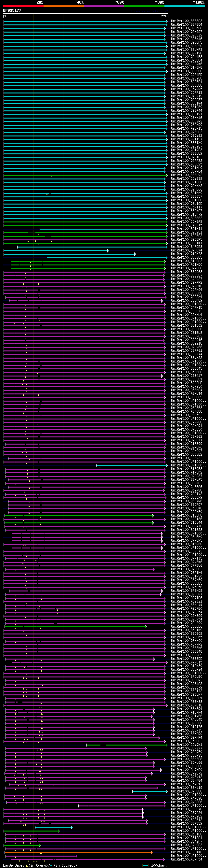Open hit UniRef100_A4QX50

[187, 770]
